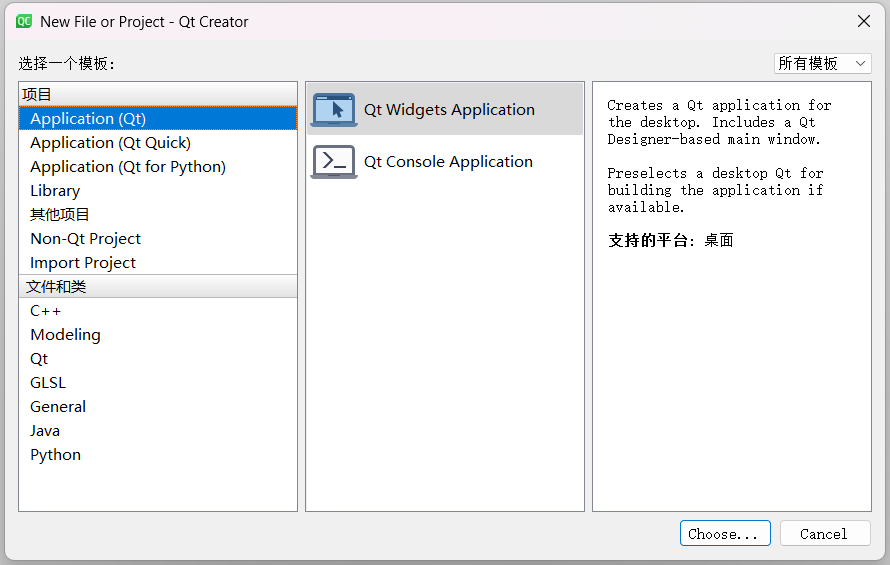Choose the GLSL file category
The height and width of the screenshot is (565, 890).
click(158, 382)
